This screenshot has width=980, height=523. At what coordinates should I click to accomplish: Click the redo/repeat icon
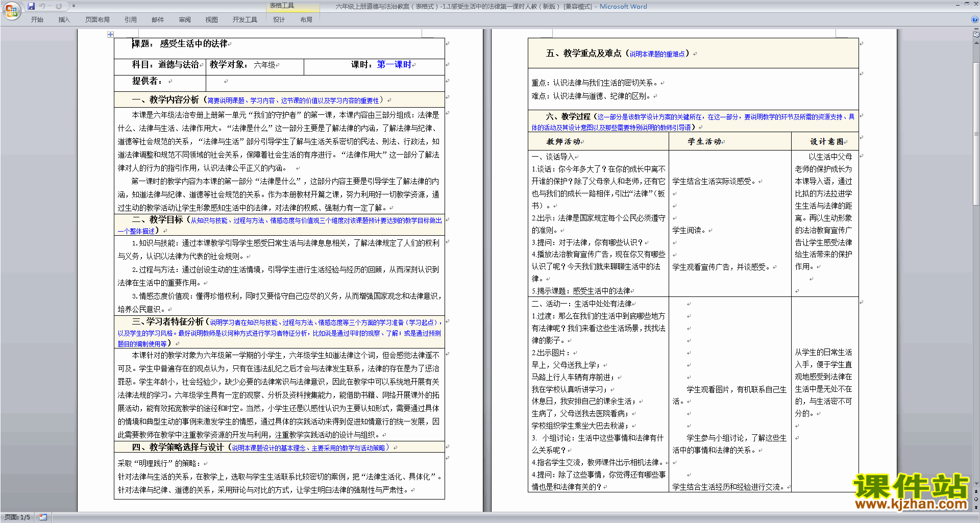59,6
